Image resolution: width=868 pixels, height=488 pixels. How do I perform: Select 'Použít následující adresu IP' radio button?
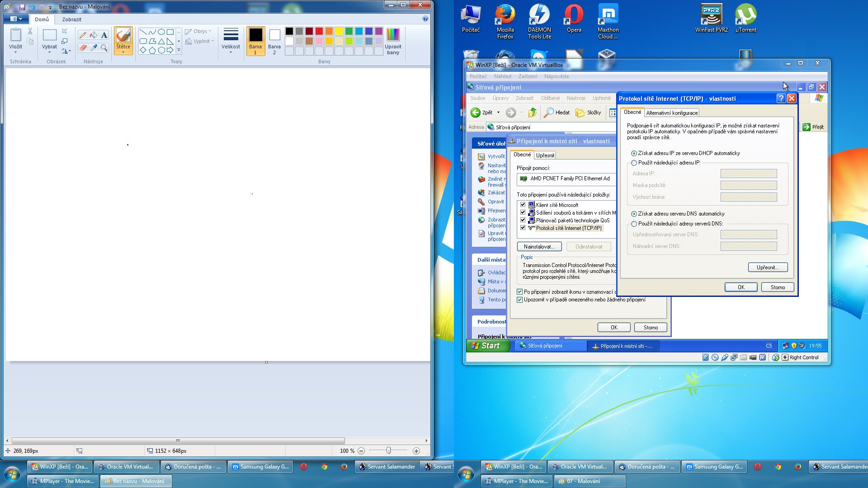(634, 163)
